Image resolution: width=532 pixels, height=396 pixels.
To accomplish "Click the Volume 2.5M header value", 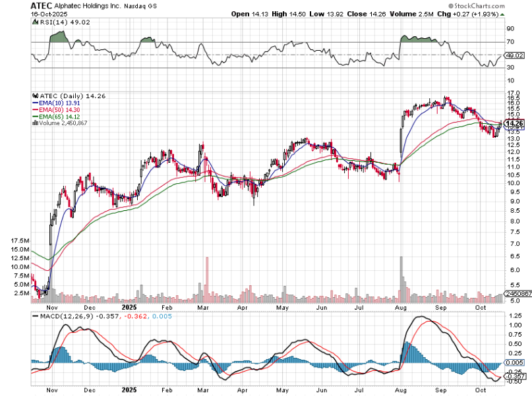I will coord(411,14).
